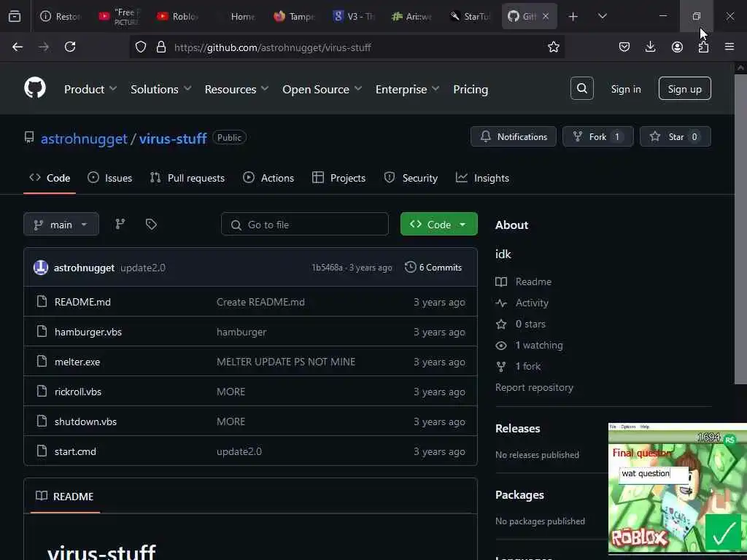Switch to the Security tab
Image resolution: width=747 pixels, height=560 pixels.
pyautogui.click(x=411, y=178)
